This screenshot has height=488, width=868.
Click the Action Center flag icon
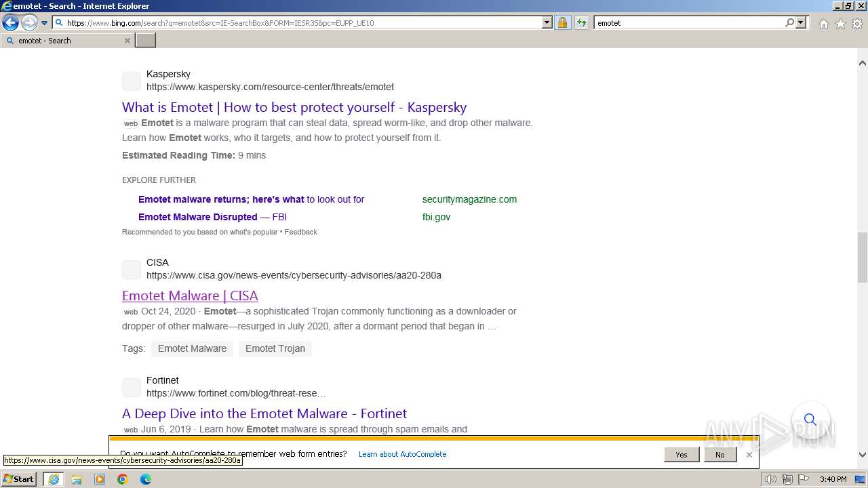coord(802,480)
